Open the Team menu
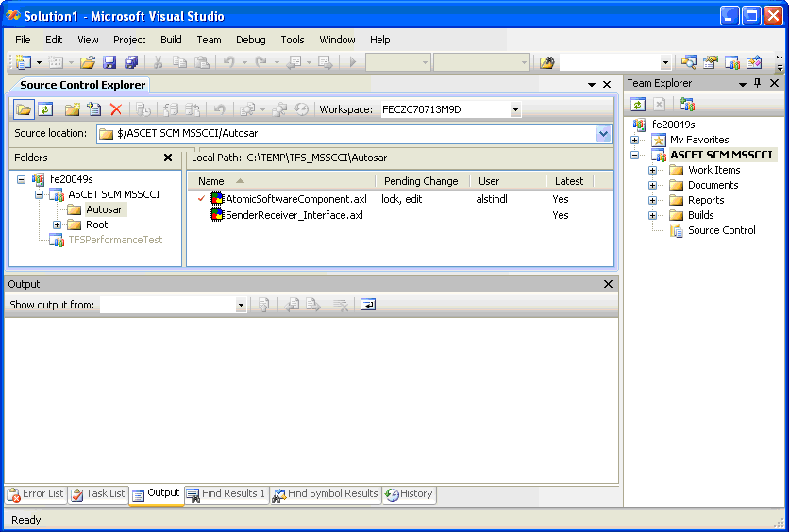The image size is (789, 532). point(209,40)
